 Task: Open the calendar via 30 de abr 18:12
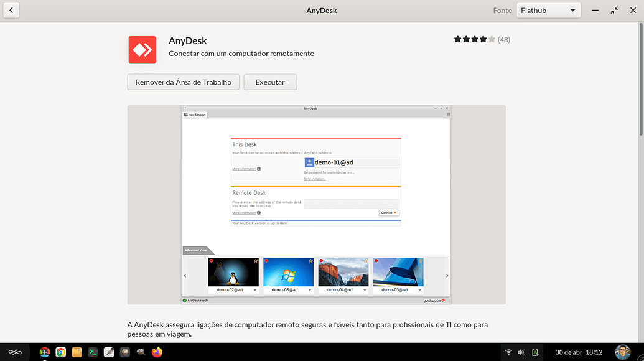pyautogui.click(x=579, y=352)
